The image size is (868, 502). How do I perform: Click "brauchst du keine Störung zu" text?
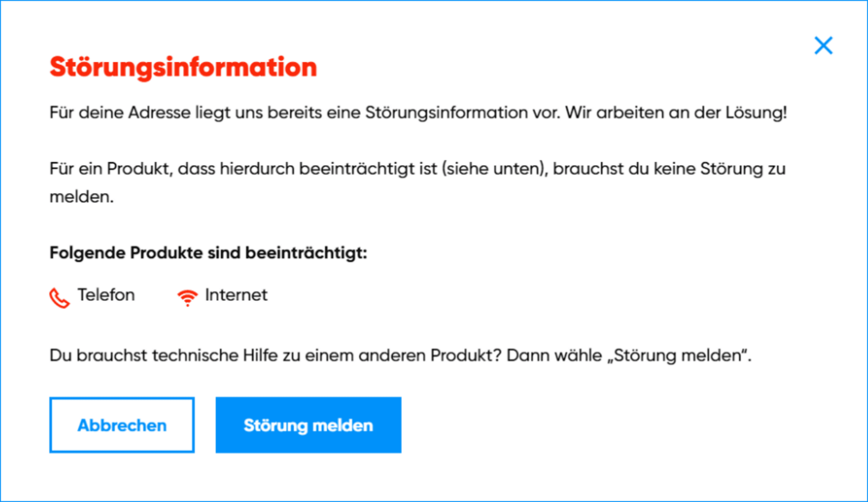669,169
